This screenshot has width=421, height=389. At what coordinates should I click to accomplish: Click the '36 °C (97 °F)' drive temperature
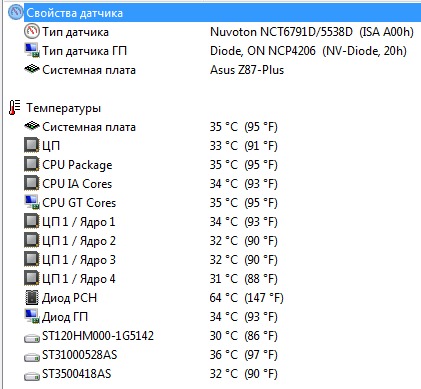tap(244, 355)
